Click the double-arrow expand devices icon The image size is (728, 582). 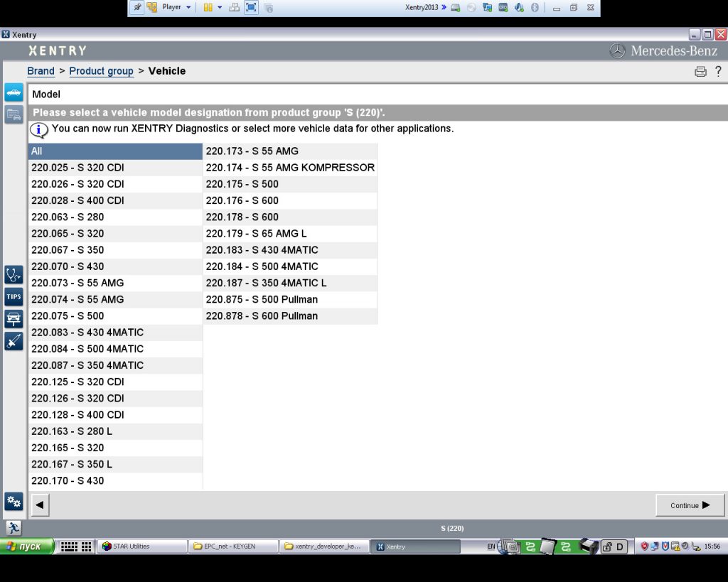444,7
